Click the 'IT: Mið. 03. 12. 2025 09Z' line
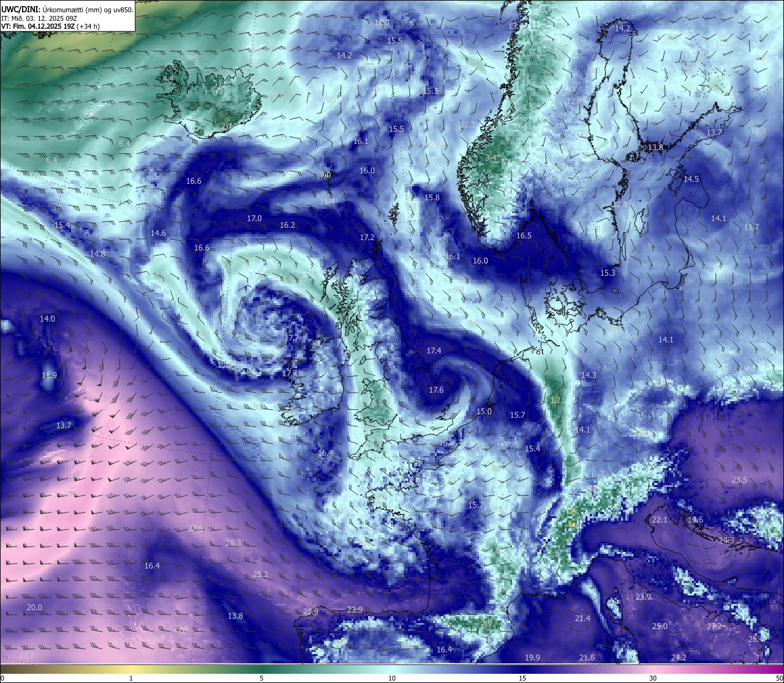This screenshot has width=784, height=683. pos(39,18)
